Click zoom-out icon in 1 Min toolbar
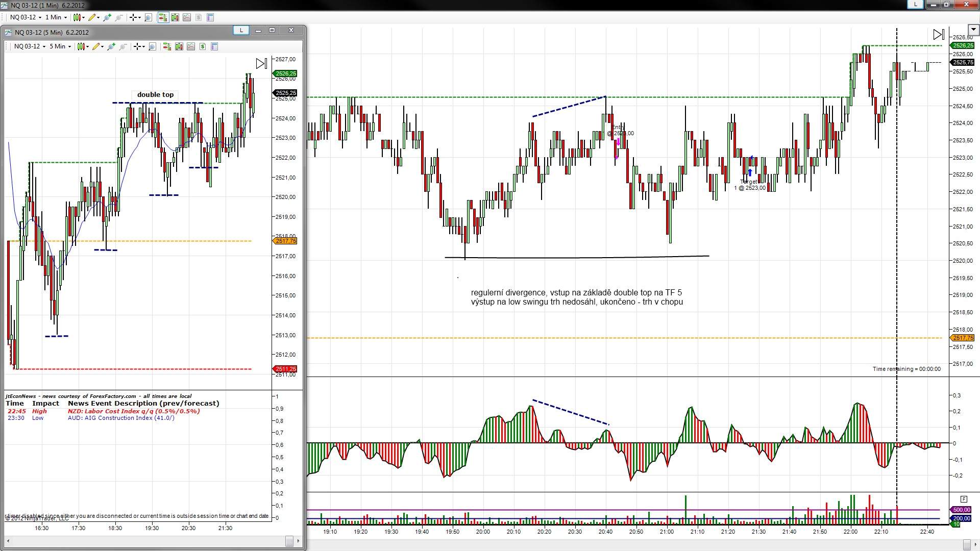The width and height of the screenshot is (980, 551). pyautogui.click(x=119, y=17)
